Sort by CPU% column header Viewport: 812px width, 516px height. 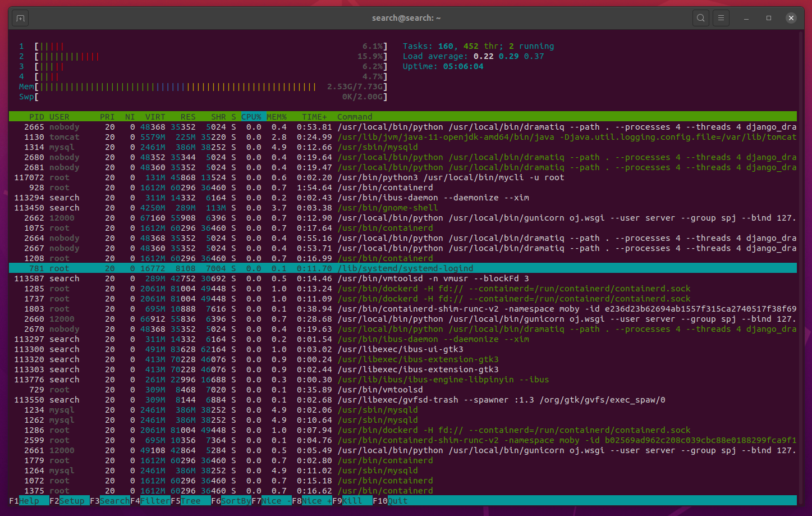tap(251, 117)
